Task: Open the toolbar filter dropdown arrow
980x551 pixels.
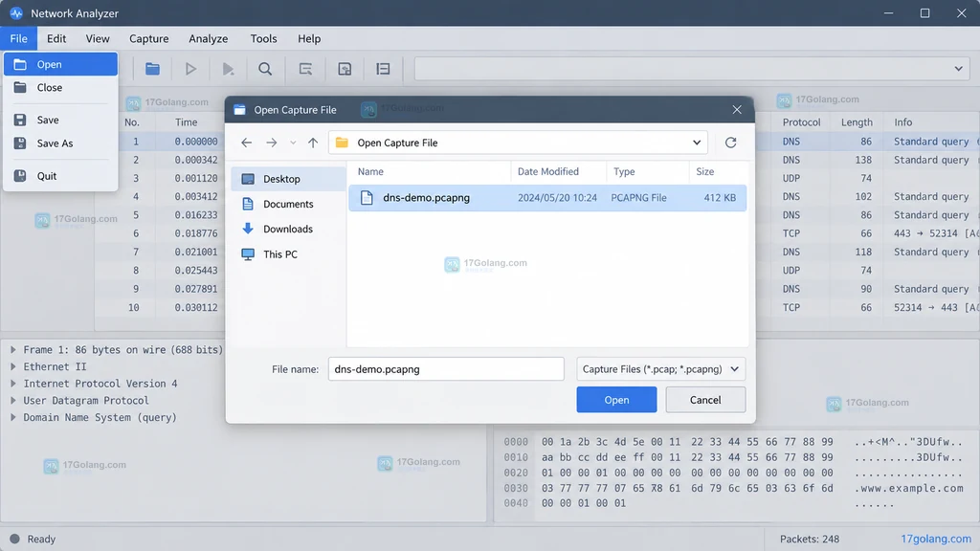Action: point(958,69)
